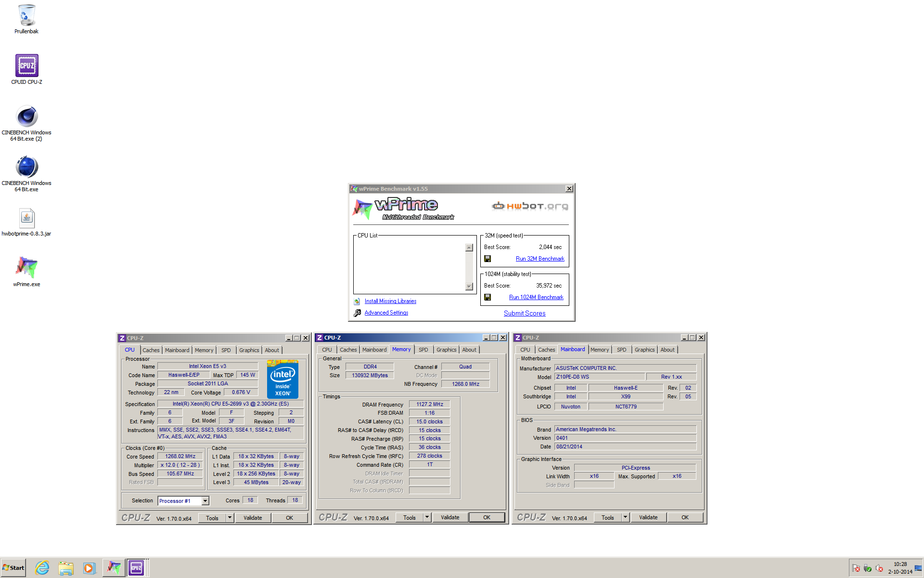Click the save icon under 32M Best Score
Screen dimensions: 924x578
[488, 259]
